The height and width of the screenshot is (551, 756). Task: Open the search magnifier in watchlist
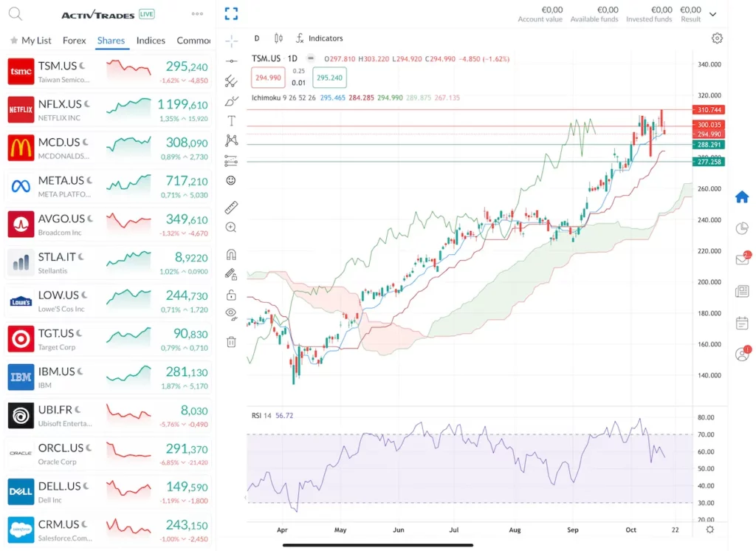pos(15,14)
